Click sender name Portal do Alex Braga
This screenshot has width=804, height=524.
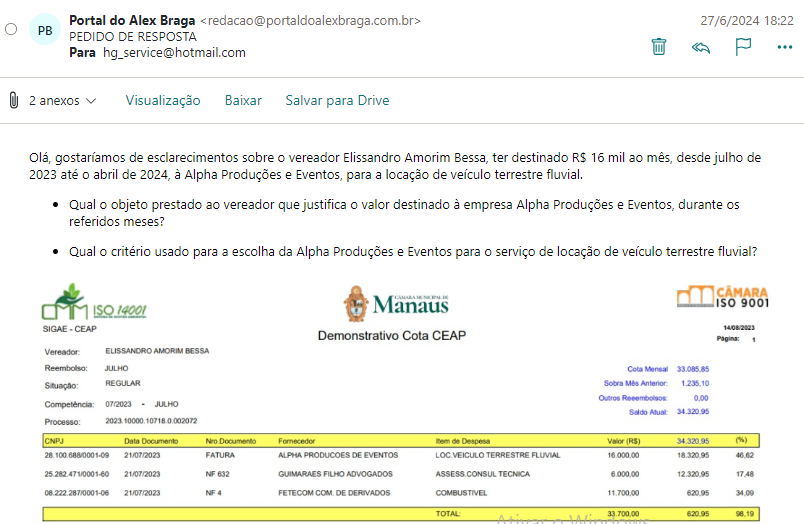tap(132, 21)
